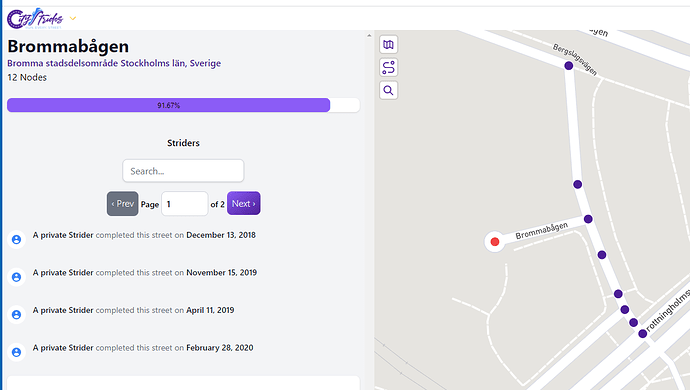This screenshot has height=390, width=690.
Task: Click into the Striders search box
Action: click(x=183, y=171)
